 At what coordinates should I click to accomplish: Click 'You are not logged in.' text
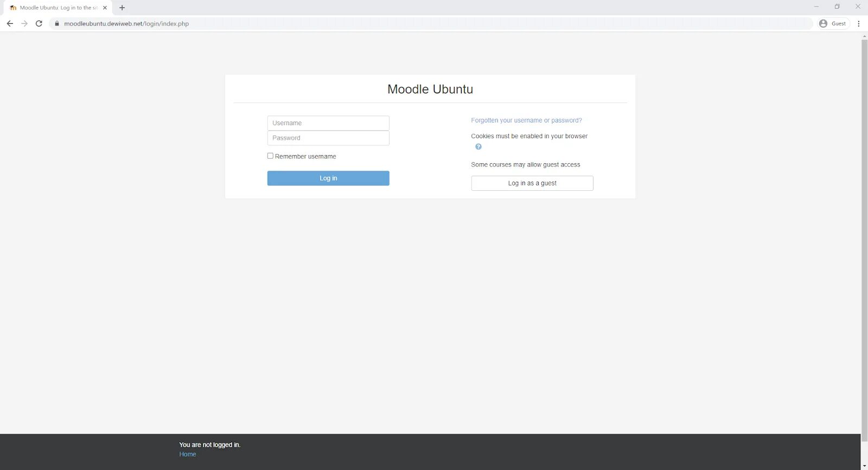210,445
